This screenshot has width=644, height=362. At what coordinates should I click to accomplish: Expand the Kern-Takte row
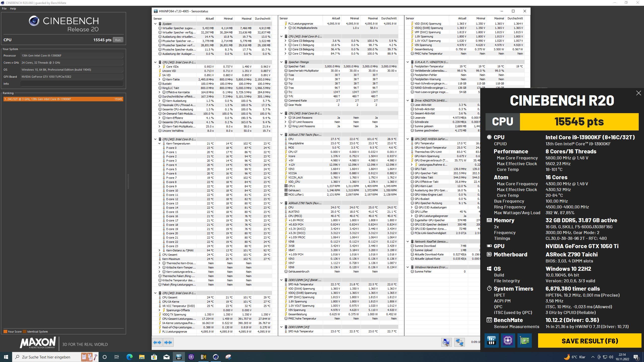coord(159,79)
